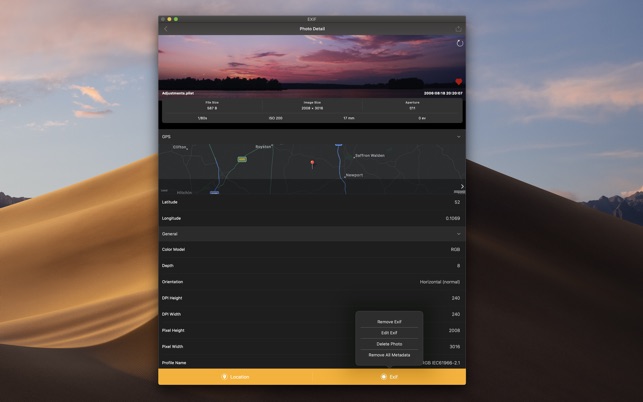This screenshot has width=643, height=402.
Task: Click the File Size summary cell
Action: pos(212,105)
